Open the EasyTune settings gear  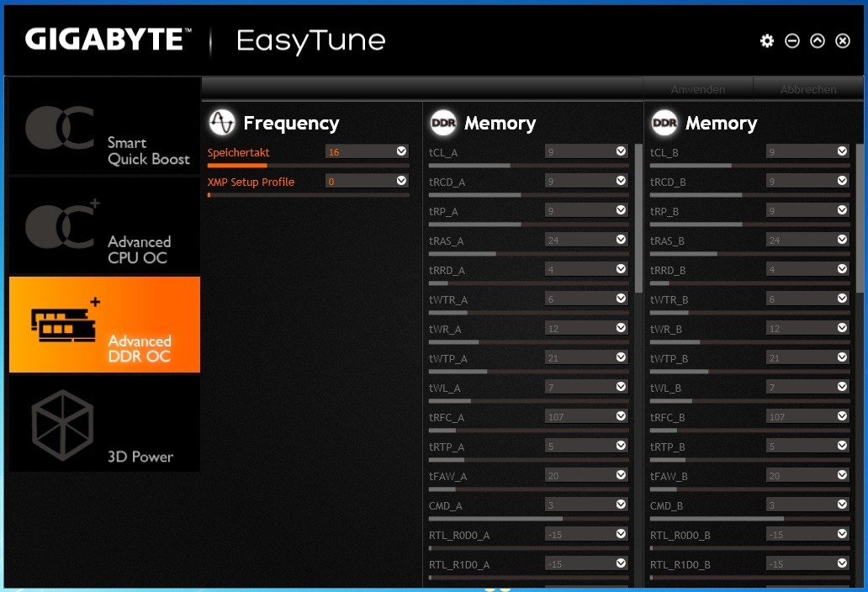pos(767,40)
